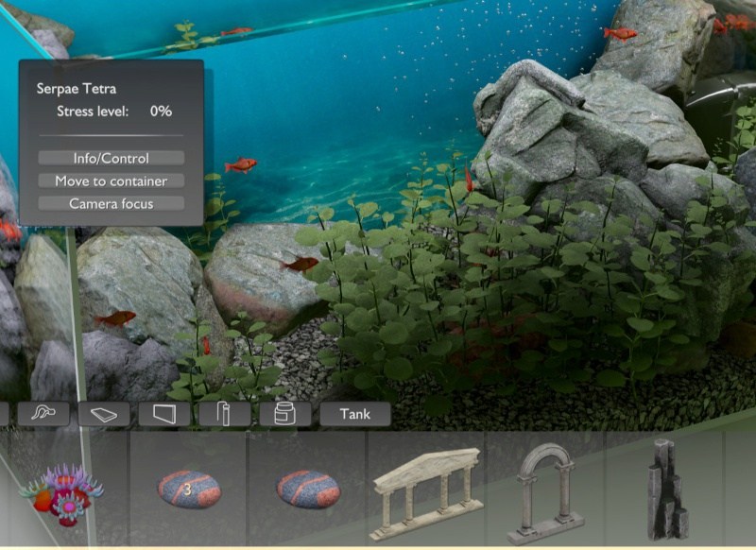Click the Serpae Tetra name in popup
Viewport: 756px width, 550px height.
[76, 88]
